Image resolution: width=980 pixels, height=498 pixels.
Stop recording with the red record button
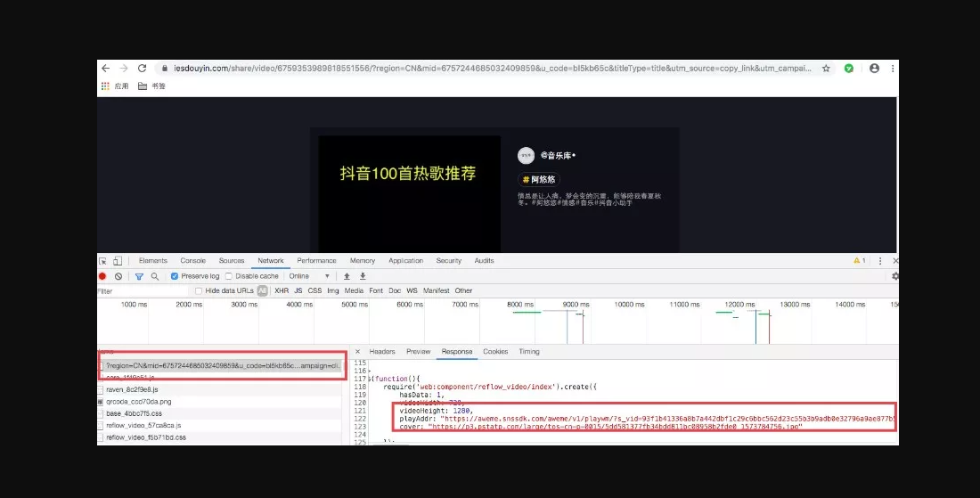point(102,276)
